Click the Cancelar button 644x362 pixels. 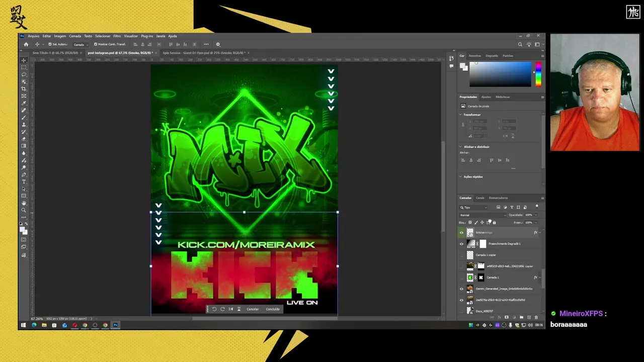[x=253, y=309]
